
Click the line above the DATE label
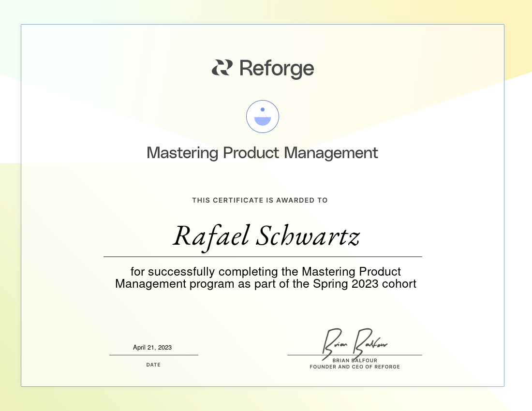153,355
